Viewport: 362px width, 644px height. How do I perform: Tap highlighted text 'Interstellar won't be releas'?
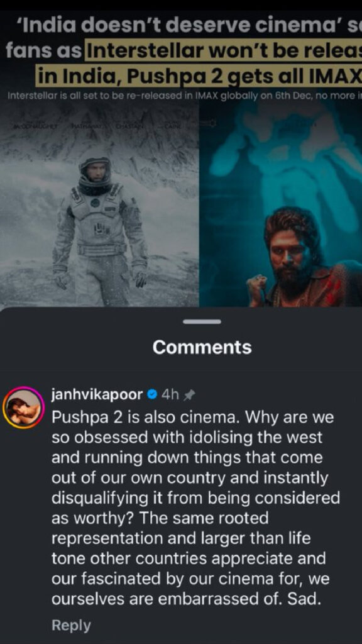click(x=223, y=50)
